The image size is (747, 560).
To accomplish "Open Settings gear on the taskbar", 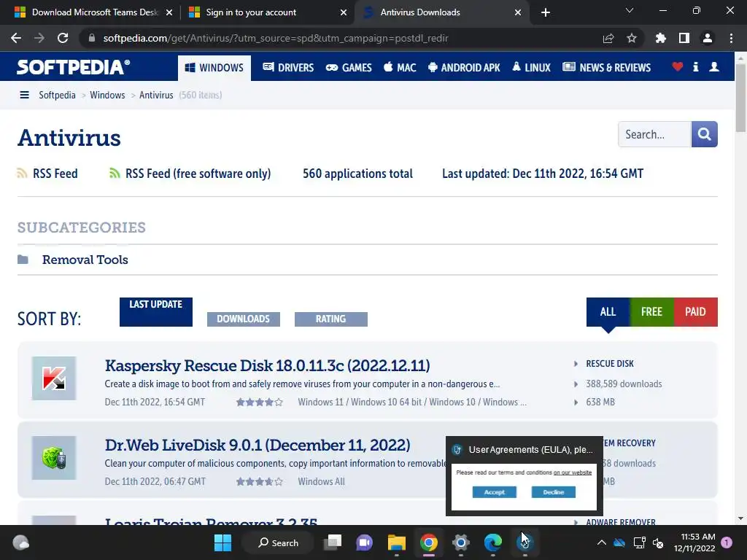I will pos(461,542).
